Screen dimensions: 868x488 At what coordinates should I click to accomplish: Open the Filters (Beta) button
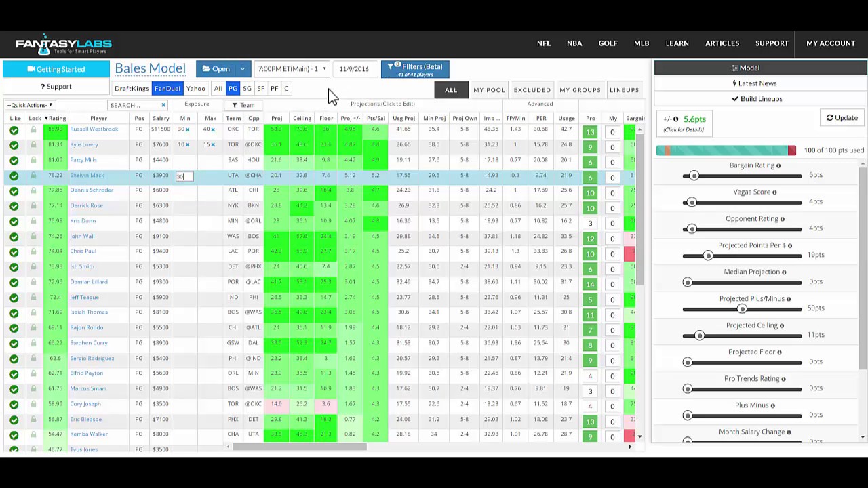click(415, 69)
